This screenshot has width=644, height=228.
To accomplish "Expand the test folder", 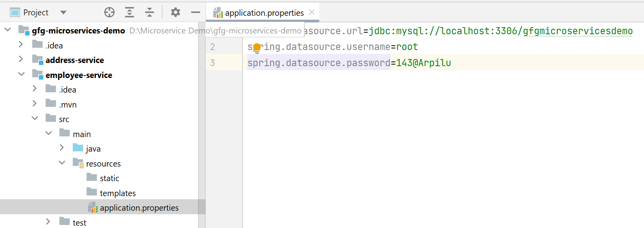I will tap(48, 222).
